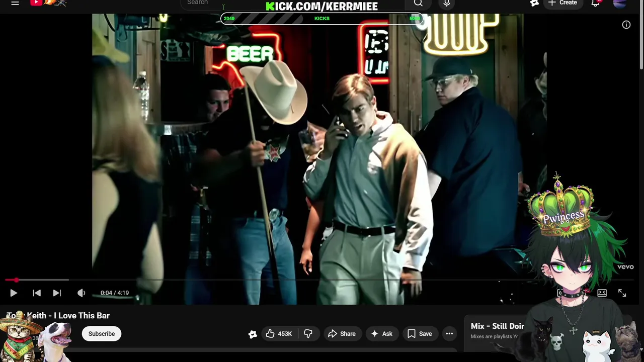Open more actions three-dot menu
This screenshot has width=644, height=362.
(449, 334)
